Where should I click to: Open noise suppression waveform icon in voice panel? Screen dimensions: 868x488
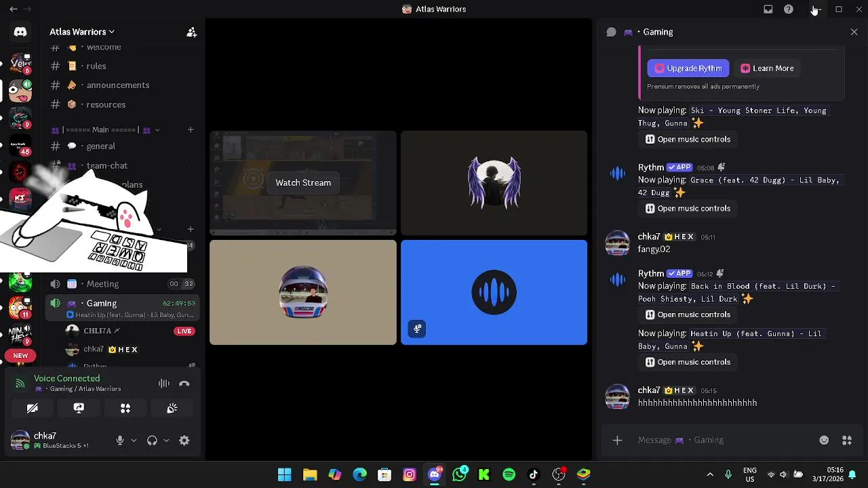pyautogui.click(x=164, y=384)
